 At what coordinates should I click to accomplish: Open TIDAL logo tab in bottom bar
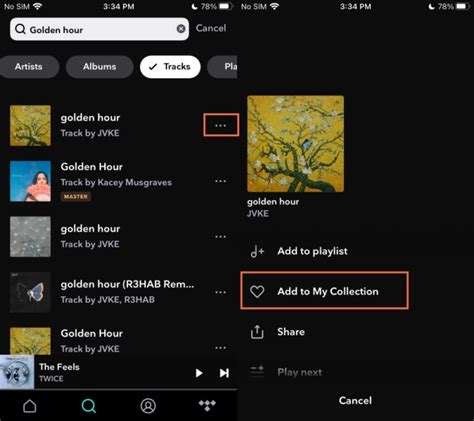pyautogui.click(x=207, y=405)
